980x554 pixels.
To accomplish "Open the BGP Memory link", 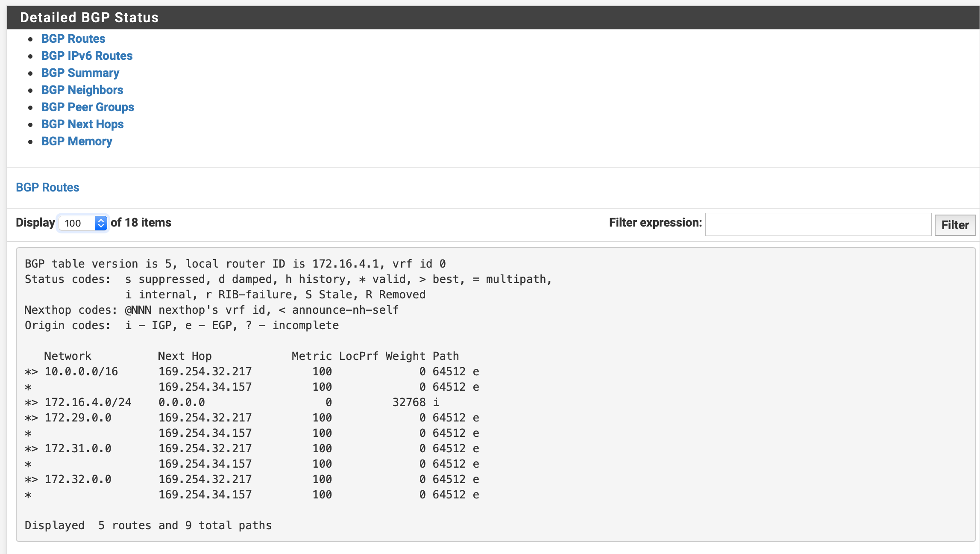I will tap(76, 141).
